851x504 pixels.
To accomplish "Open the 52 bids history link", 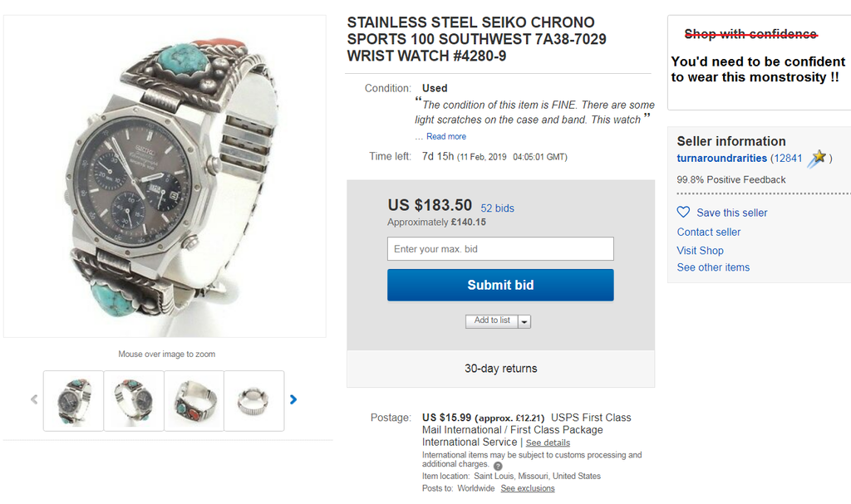I will point(497,208).
